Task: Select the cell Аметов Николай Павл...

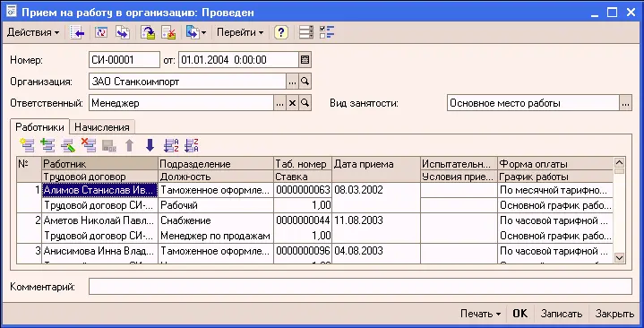Action: click(x=99, y=220)
